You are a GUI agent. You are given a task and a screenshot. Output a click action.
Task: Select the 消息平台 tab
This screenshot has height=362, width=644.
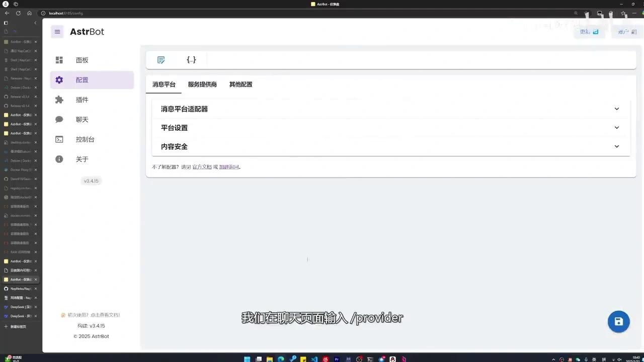coord(164,84)
